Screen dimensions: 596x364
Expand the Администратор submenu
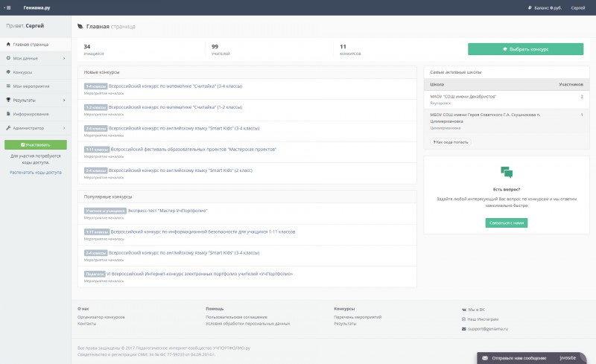(64, 128)
